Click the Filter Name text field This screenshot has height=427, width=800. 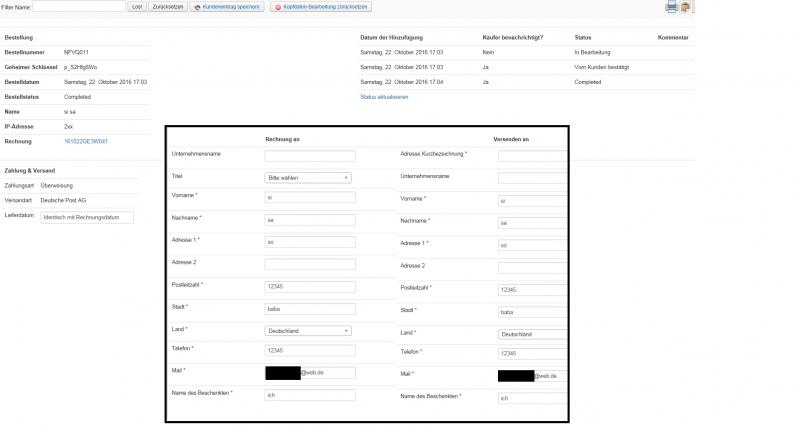[x=79, y=7]
